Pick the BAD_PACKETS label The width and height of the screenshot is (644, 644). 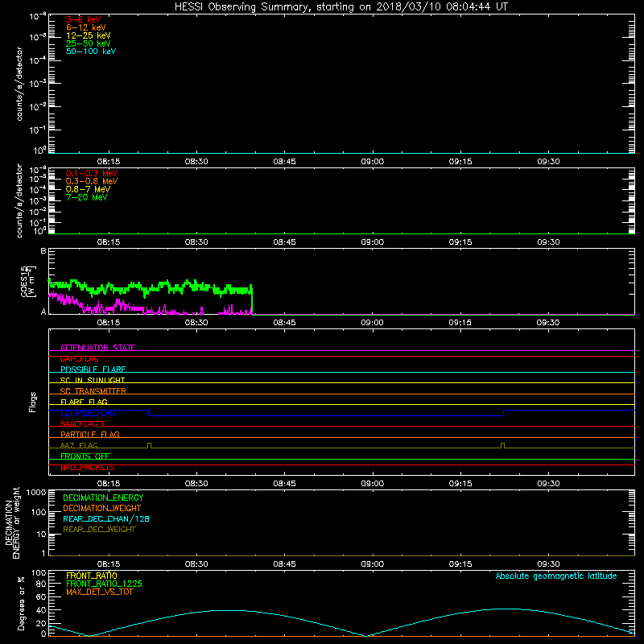click(x=88, y=468)
